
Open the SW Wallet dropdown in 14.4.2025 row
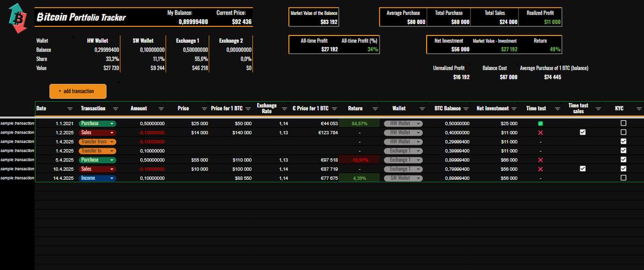pos(403,178)
